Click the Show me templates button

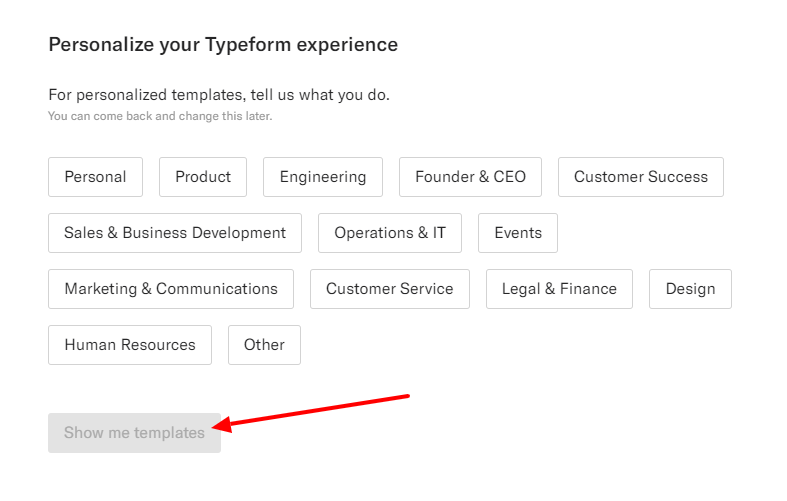point(134,433)
